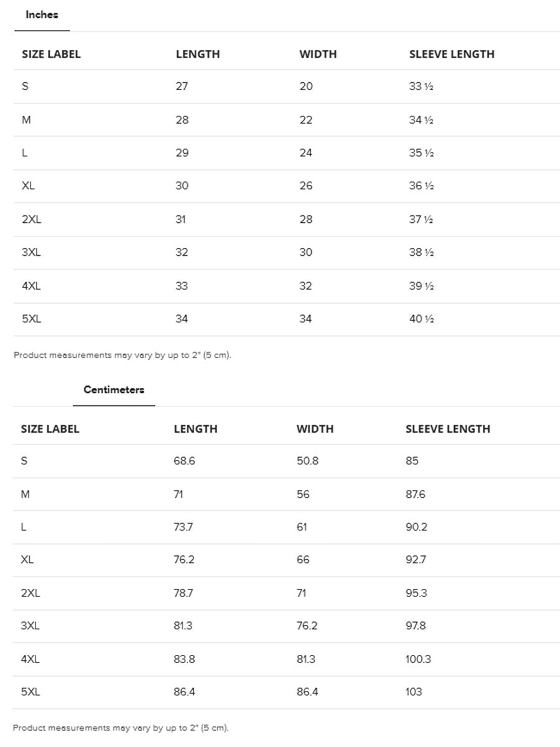The width and height of the screenshot is (560, 747).
Task: Switch to the Centimeters tab
Action: pyautogui.click(x=114, y=390)
